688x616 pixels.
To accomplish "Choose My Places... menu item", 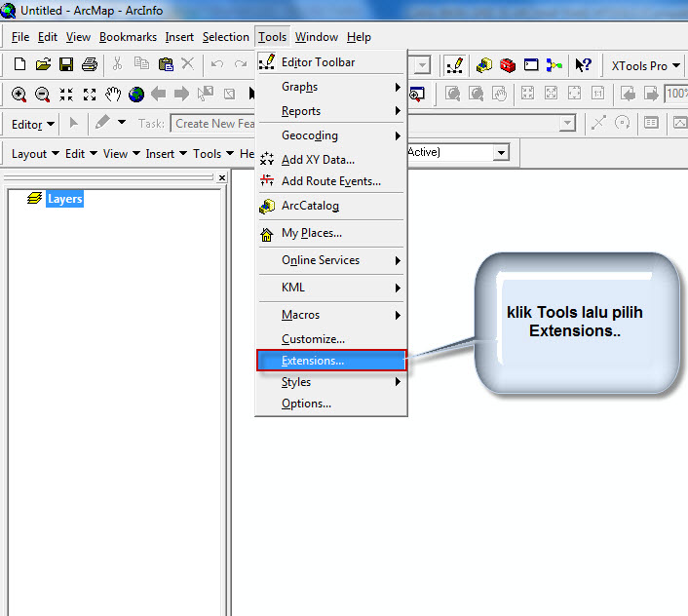I will (331, 233).
